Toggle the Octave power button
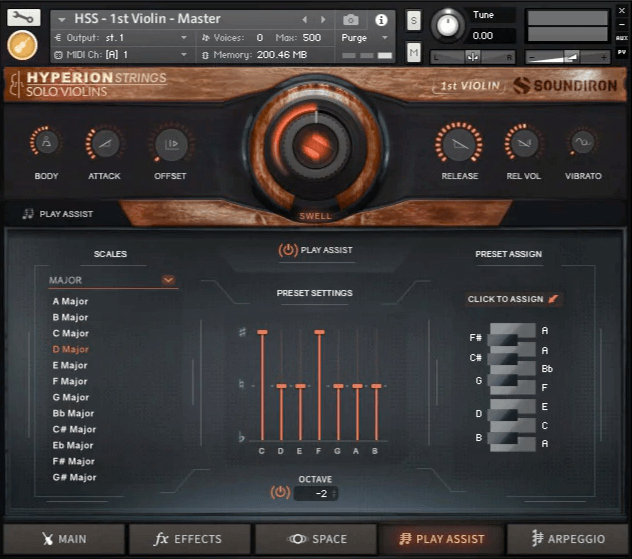The height and width of the screenshot is (559, 632). pyautogui.click(x=280, y=493)
